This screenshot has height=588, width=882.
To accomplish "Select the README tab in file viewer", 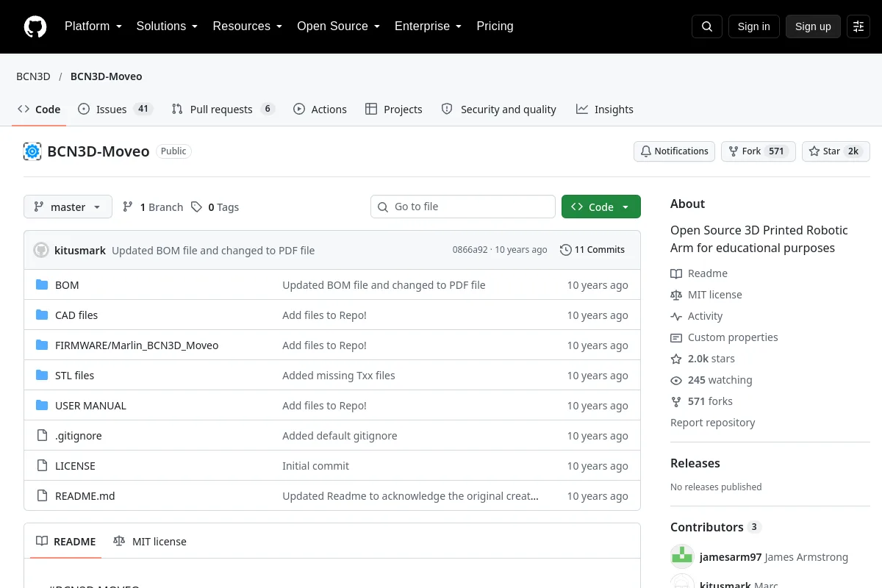I will point(66,542).
